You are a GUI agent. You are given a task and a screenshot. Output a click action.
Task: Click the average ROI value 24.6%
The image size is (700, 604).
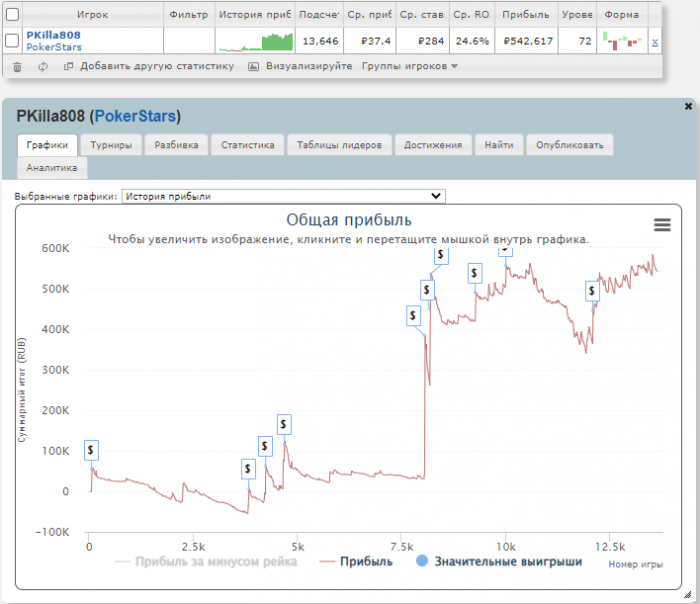[472, 41]
